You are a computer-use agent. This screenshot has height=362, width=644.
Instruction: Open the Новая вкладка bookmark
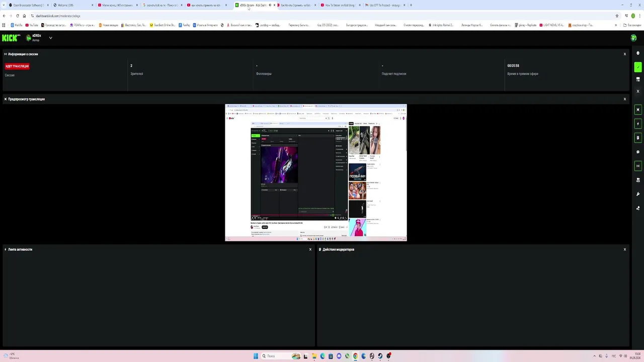(108, 25)
